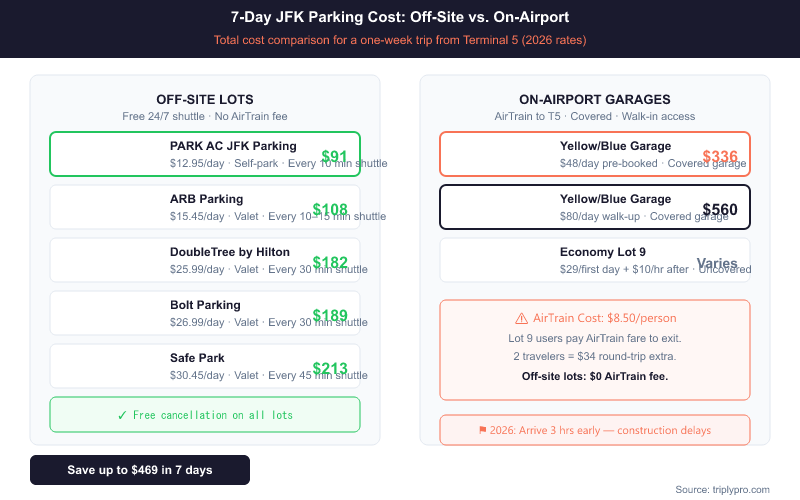The width and height of the screenshot is (800, 500).
Task: Open the Economy Lot 9 card
Action: pos(594,260)
